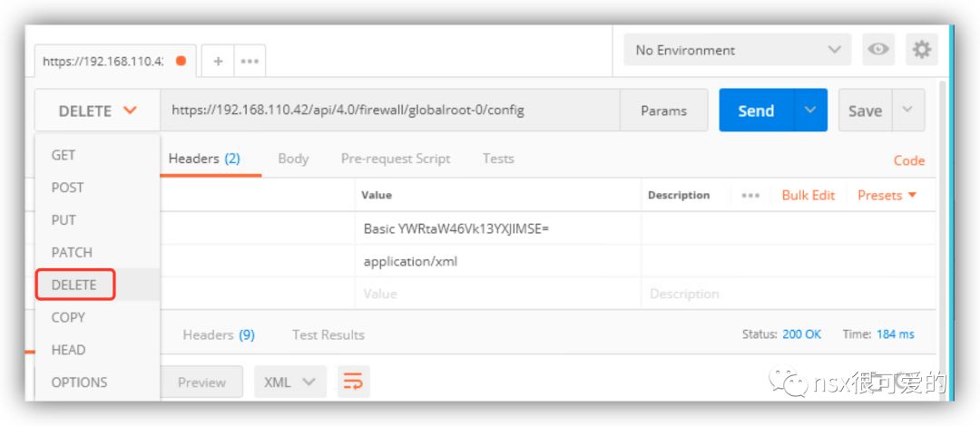980x426 pixels.
Task: Open the DELETE HTTP method selector
Action: click(x=97, y=111)
